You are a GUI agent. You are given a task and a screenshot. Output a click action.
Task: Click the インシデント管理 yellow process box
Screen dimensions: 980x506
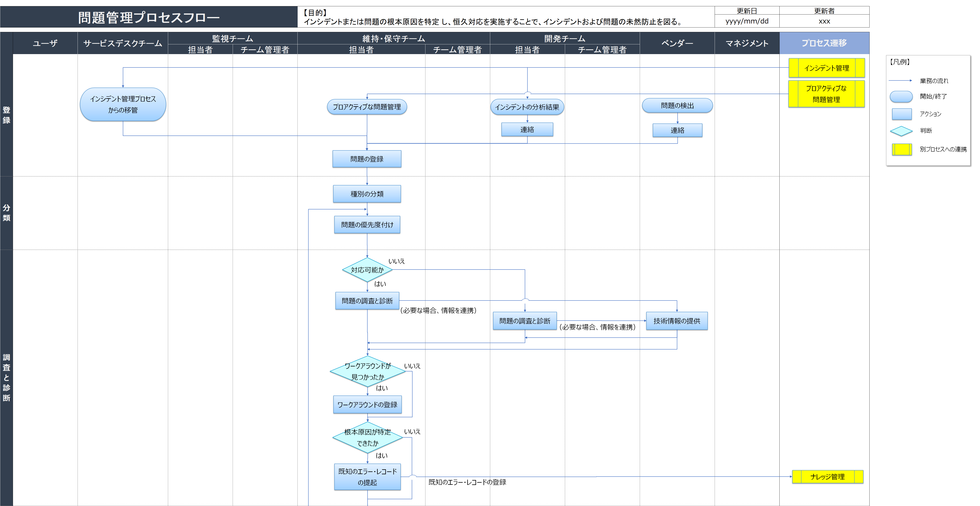point(826,68)
